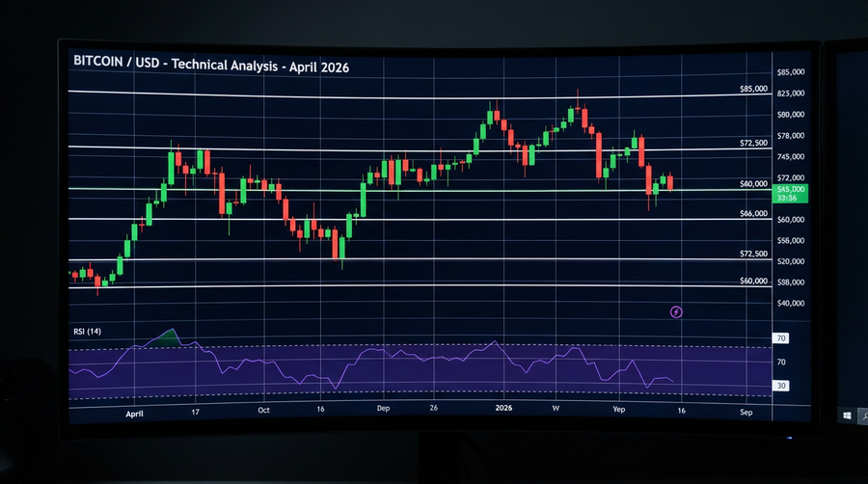Select the chart title 'BITCOIN / USD - Technical Analysis'
This screenshot has height=484, width=868.
[x=176, y=64]
